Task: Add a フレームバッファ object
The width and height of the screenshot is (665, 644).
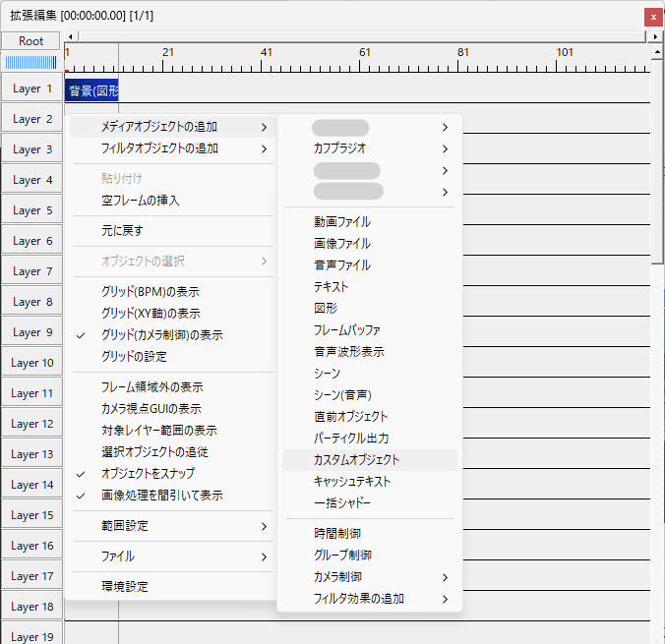Action: click(x=370, y=329)
